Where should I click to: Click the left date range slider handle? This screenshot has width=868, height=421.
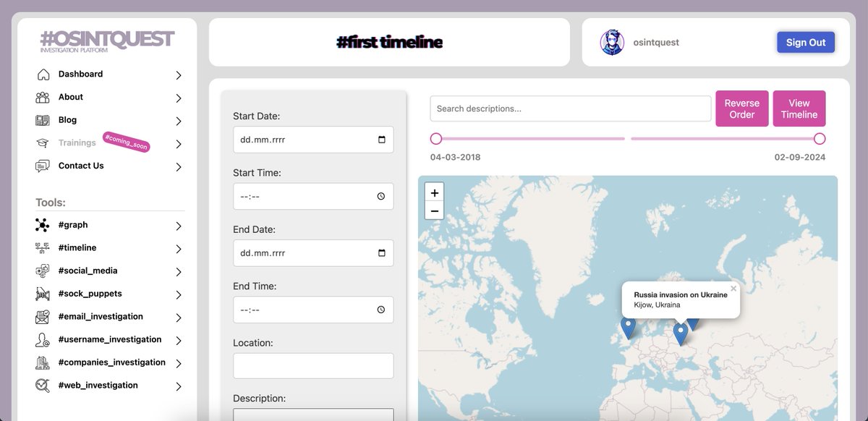point(435,138)
